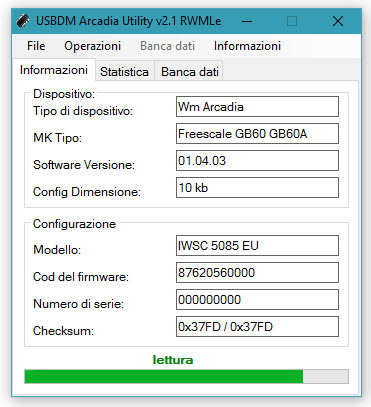
Task: Click the 'MK Tipo:' label
Action: pos(57,138)
